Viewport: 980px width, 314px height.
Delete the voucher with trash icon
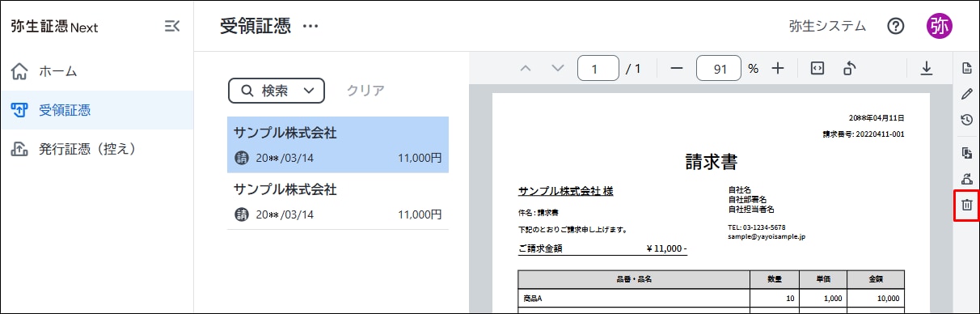[x=966, y=205]
